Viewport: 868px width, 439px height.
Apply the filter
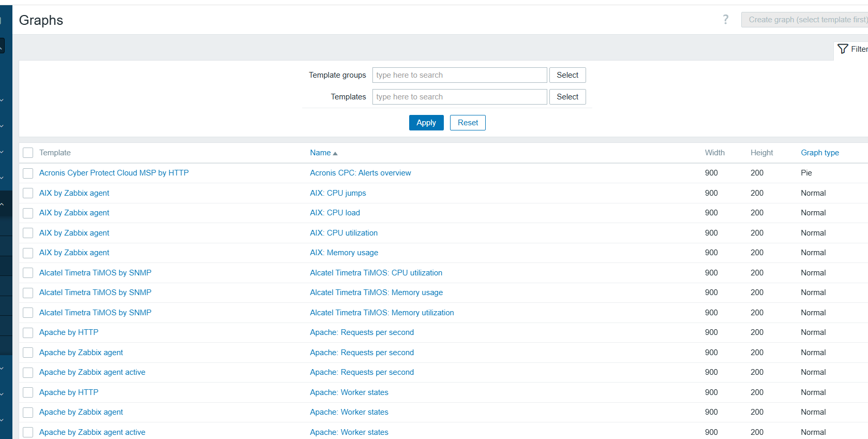(426, 123)
